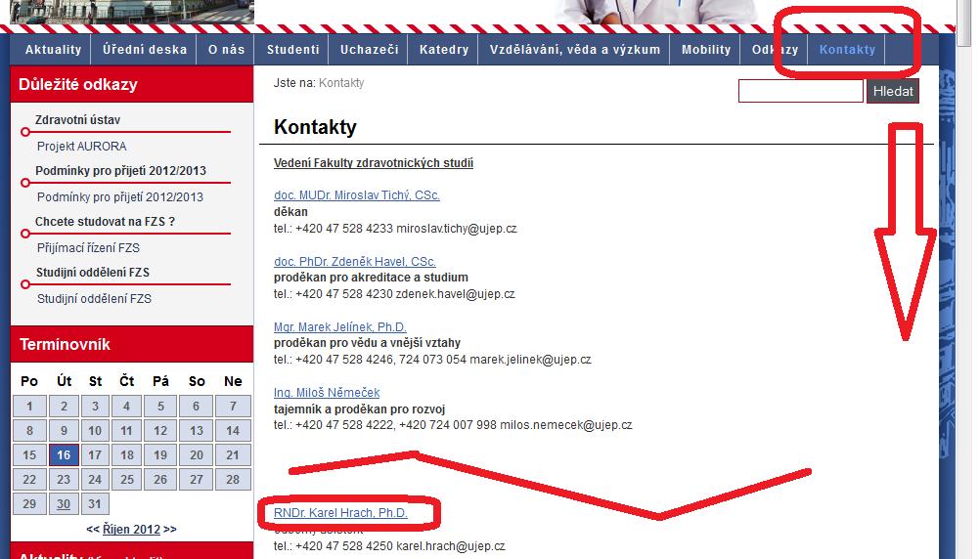Click Vedení Fakulty zdravotnických studií heading
Viewport: 980px width, 559px height.
coord(374,163)
